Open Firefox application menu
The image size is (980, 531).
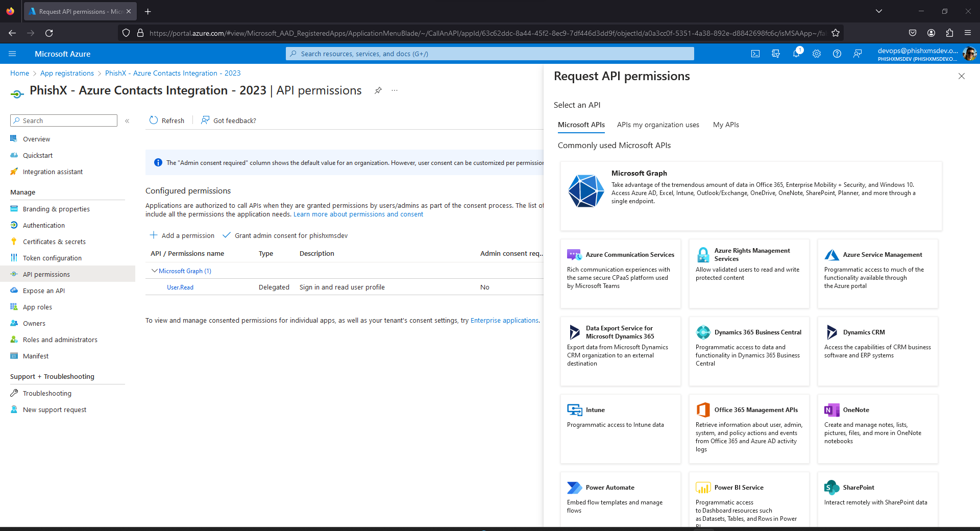(968, 33)
